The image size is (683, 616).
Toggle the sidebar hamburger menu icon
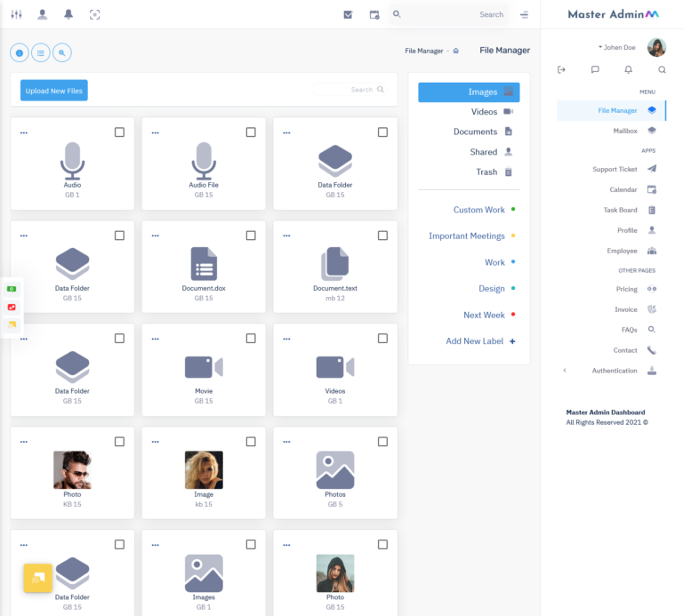coord(524,14)
